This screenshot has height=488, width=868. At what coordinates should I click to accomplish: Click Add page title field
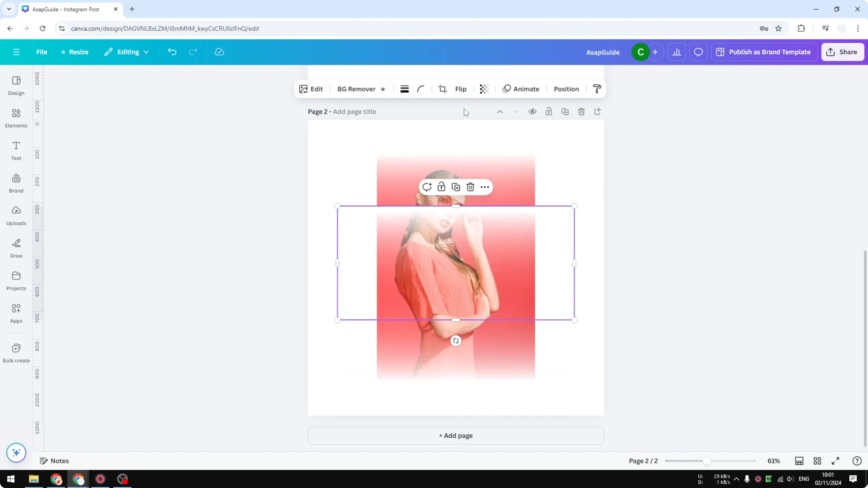354,112
